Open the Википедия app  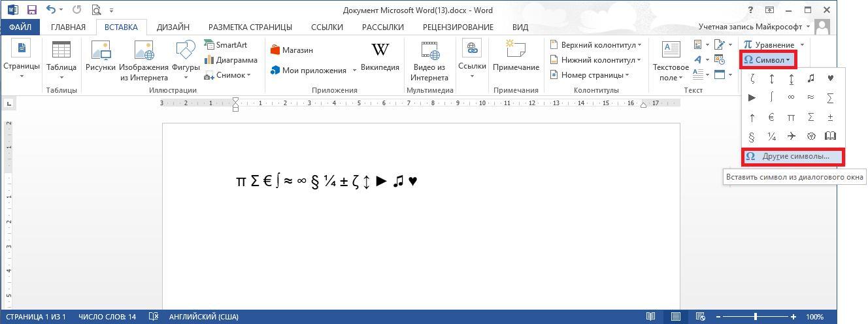[x=380, y=57]
